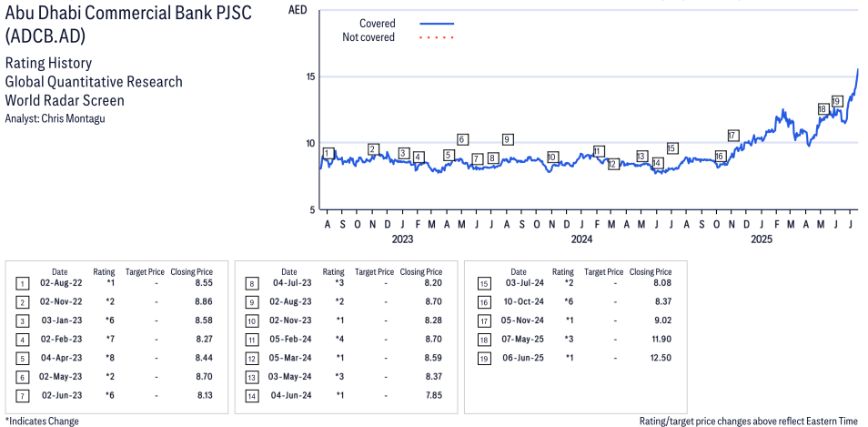Click the date 03-May-24
This screenshot has width=868, height=427.
coord(289,377)
